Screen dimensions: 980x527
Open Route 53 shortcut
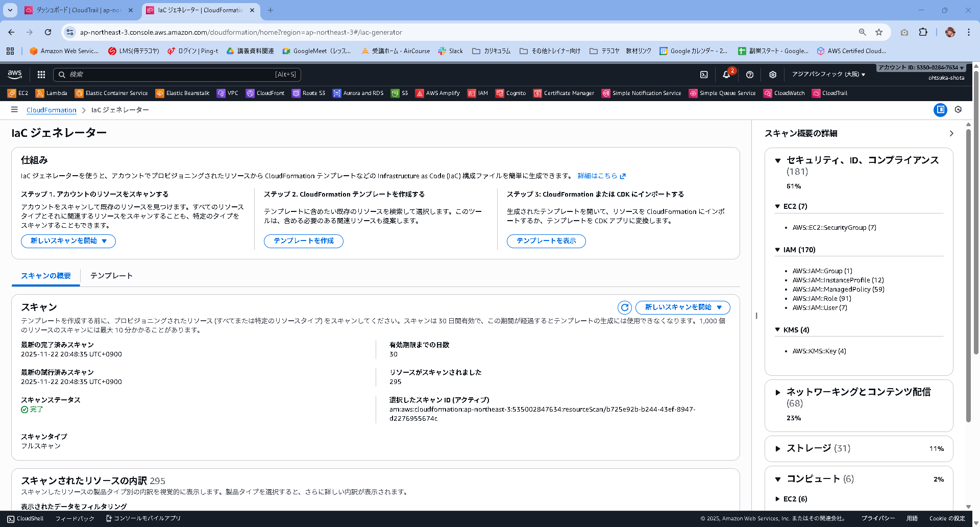point(309,93)
